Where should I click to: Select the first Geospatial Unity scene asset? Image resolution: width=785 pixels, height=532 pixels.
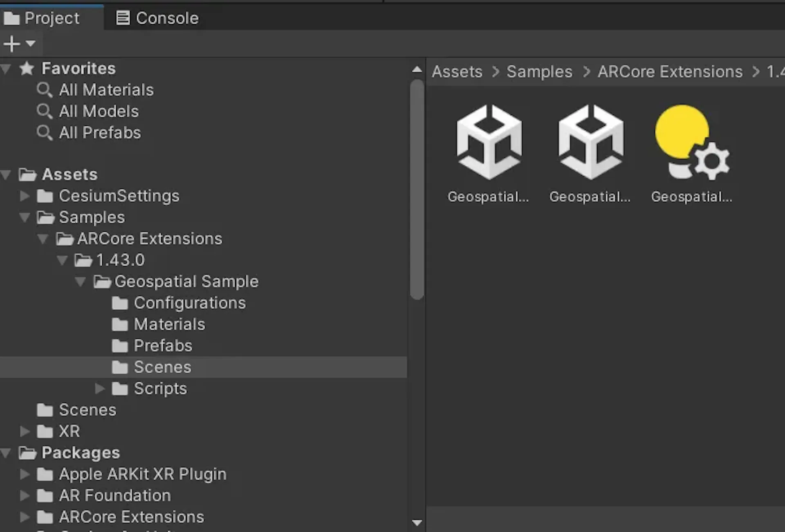489,154
